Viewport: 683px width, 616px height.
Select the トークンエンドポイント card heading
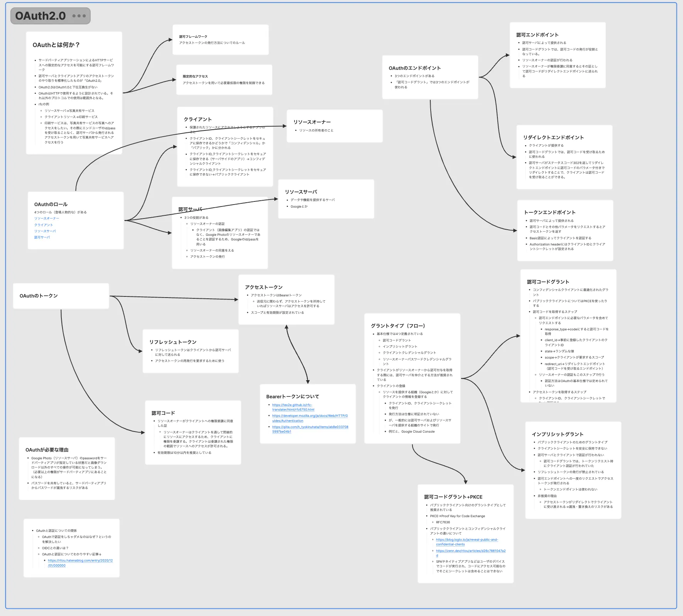pos(549,212)
